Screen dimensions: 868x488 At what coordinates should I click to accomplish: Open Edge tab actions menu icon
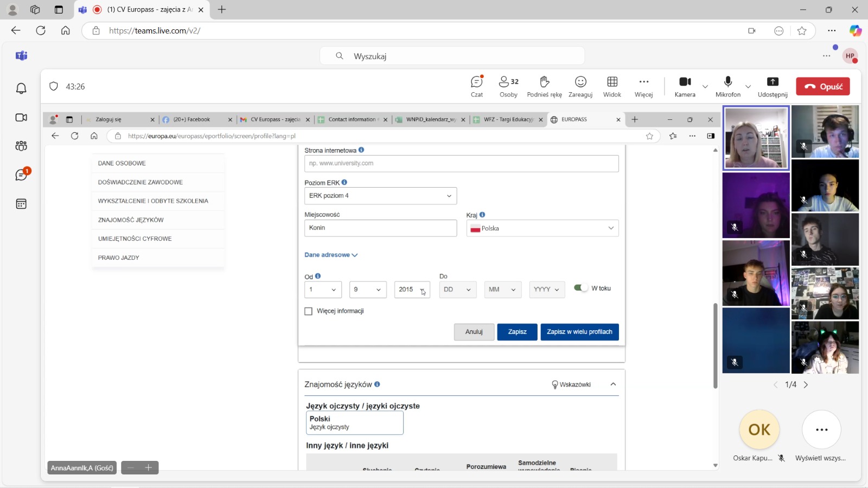pos(59,9)
